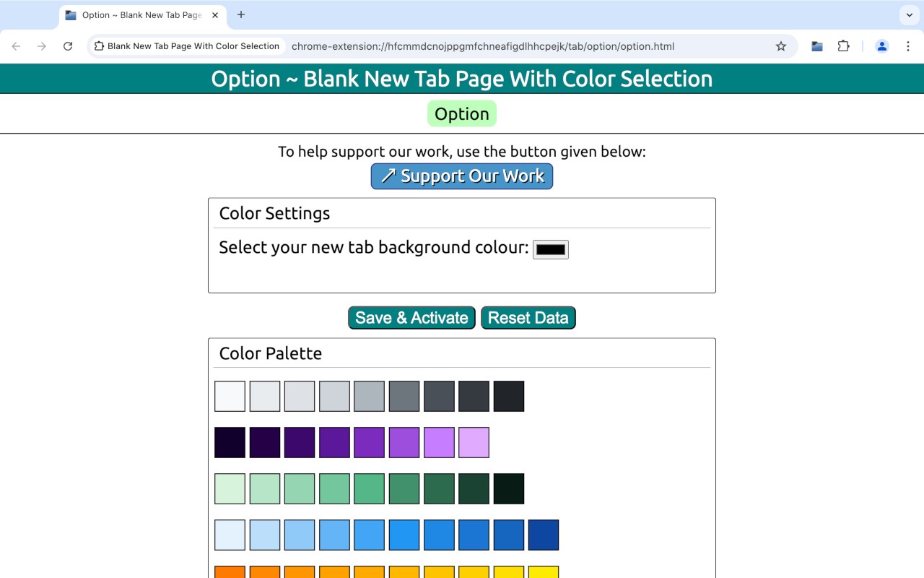This screenshot has height=578, width=924.
Task: Expand the tab search dropdown arrow
Action: click(909, 14)
